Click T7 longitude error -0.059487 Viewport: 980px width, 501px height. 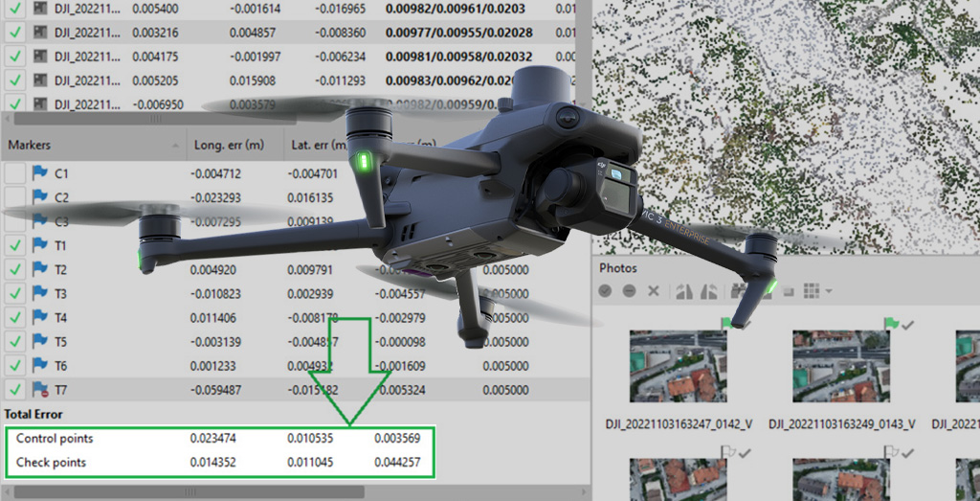click(215, 390)
